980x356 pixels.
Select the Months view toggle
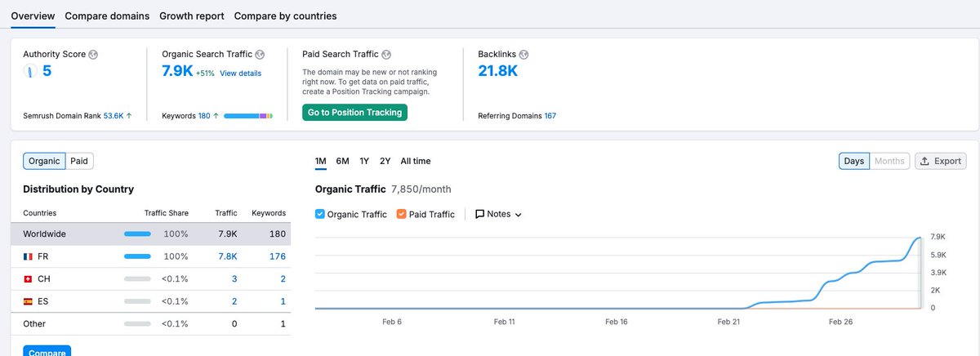click(x=889, y=161)
